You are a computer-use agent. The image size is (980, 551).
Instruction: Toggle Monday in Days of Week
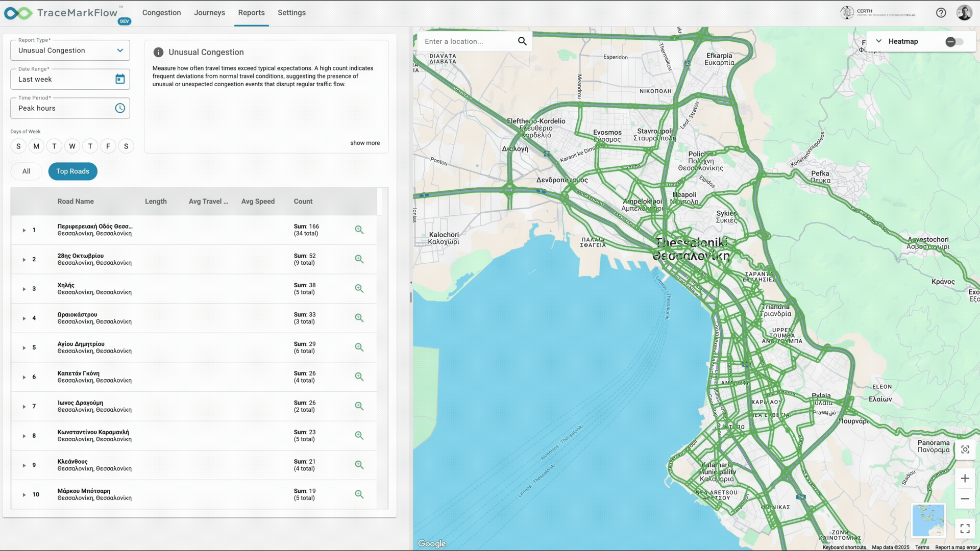coord(36,146)
